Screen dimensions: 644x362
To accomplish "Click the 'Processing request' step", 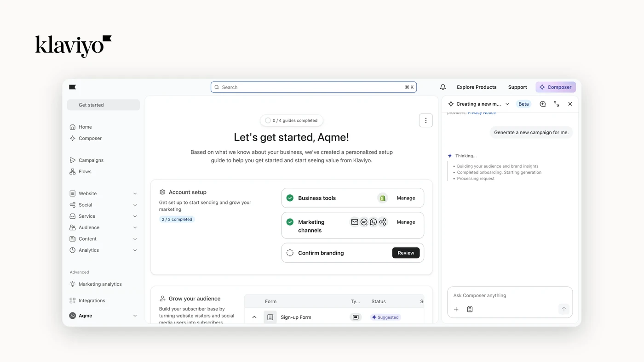I will point(476,179).
